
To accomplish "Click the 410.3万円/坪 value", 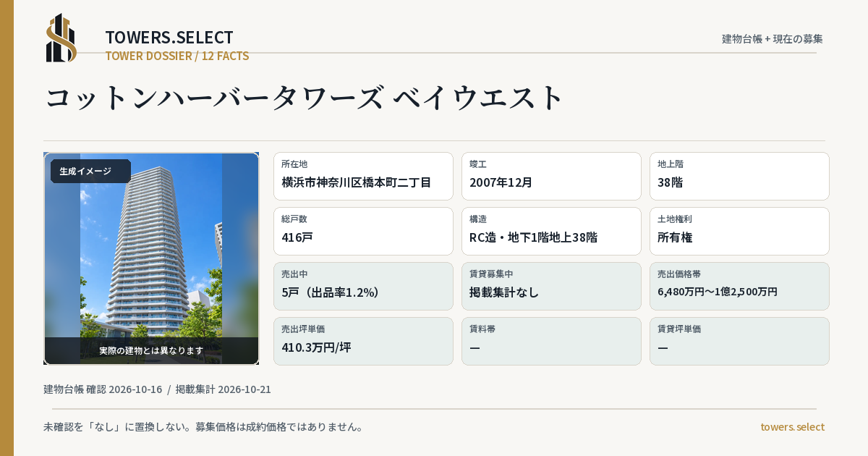I will [x=316, y=347].
